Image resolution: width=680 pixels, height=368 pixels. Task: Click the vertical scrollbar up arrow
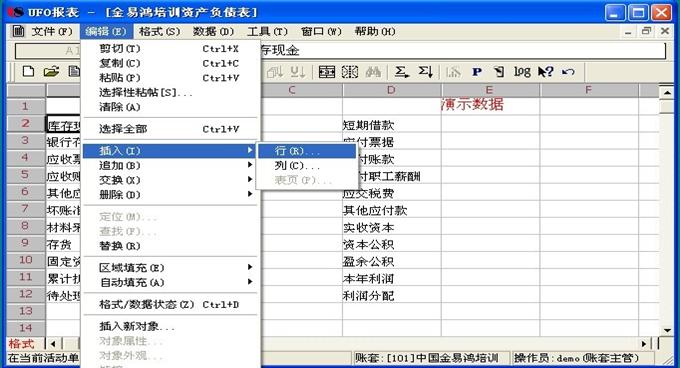pyautogui.click(x=667, y=92)
